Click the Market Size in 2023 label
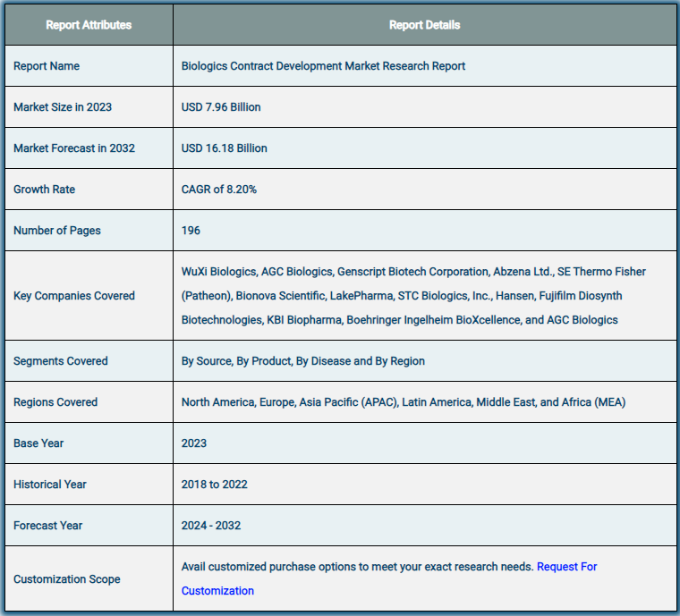 click(63, 107)
